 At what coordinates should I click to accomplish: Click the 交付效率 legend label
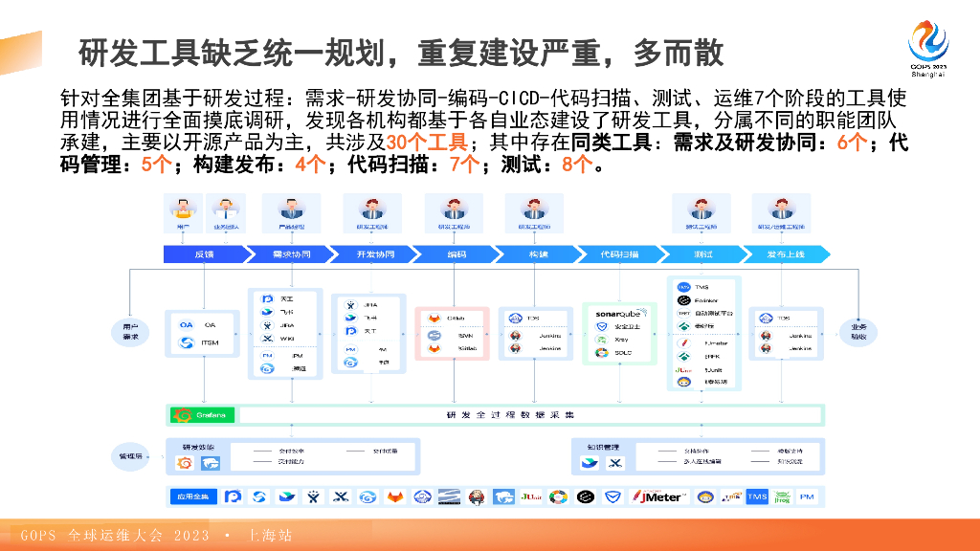[291, 452]
